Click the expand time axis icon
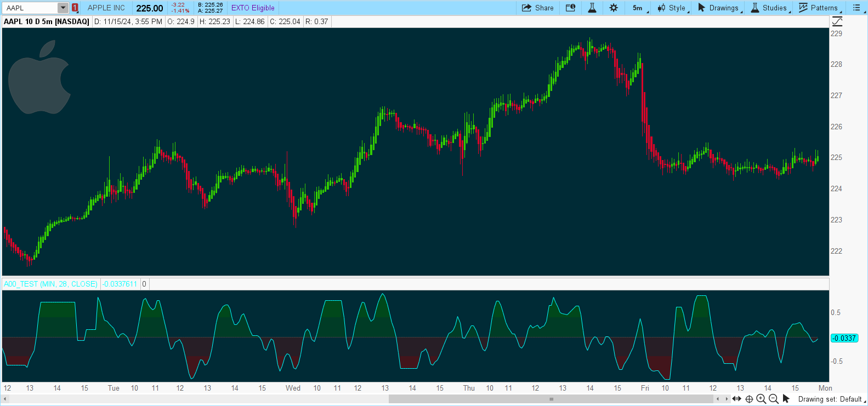 pyautogui.click(x=737, y=399)
